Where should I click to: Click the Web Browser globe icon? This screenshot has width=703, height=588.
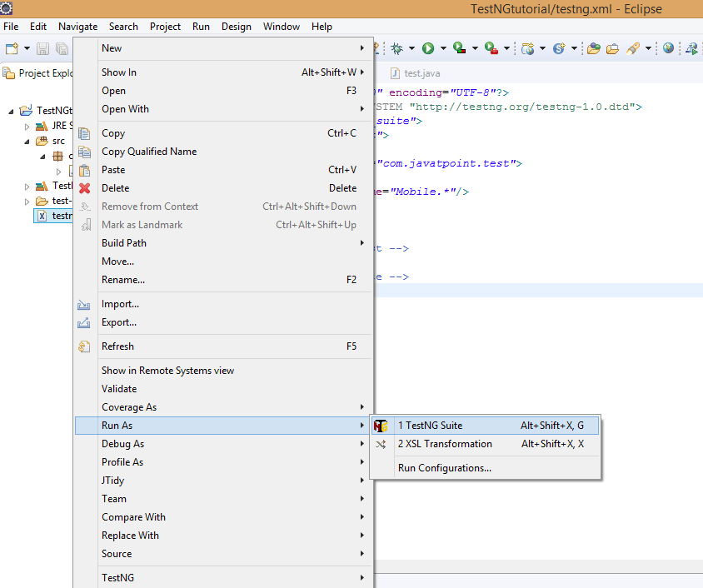[x=668, y=48]
